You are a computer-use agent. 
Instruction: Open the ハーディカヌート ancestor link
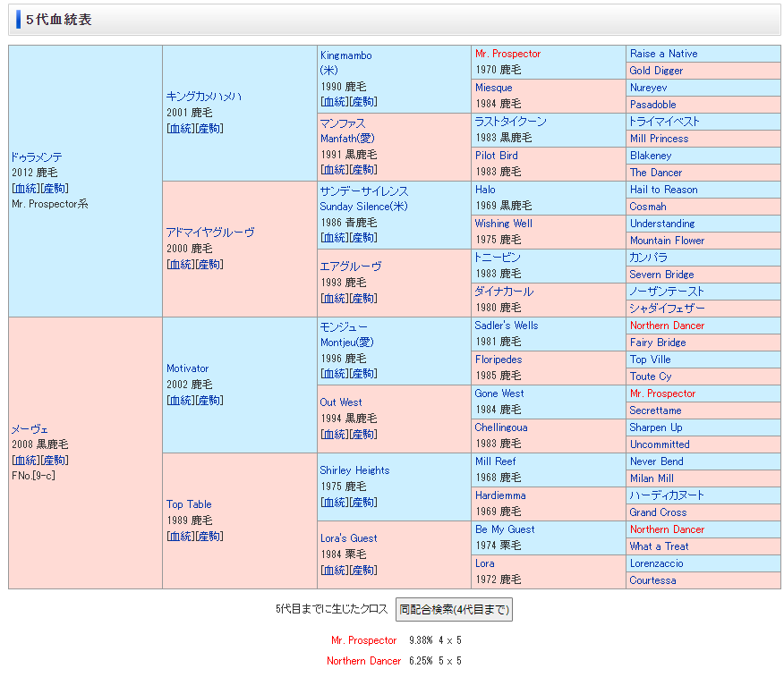tap(667, 495)
